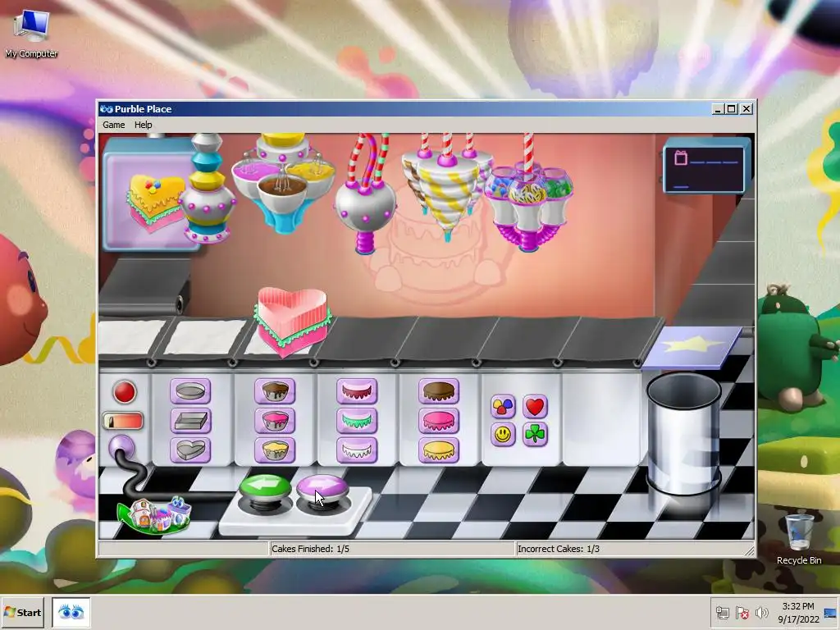Minimize the Purble Place window
The image size is (840, 630).
coord(718,109)
